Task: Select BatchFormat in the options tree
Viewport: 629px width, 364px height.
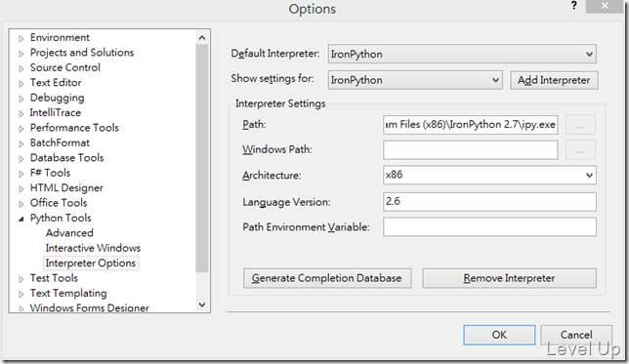Action: click(60, 142)
